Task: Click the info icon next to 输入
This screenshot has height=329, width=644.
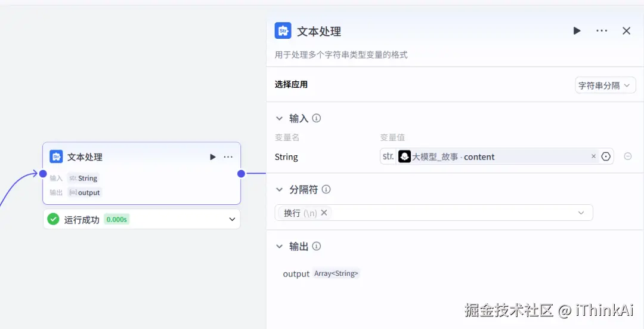Action: coord(316,118)
